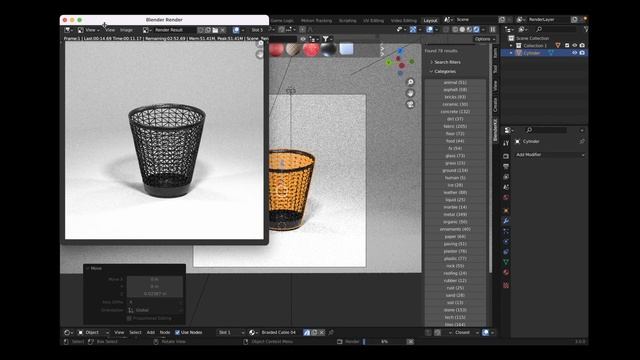Toggle the viewport camera view icon
640x360 pixels.
pos(410,104)
